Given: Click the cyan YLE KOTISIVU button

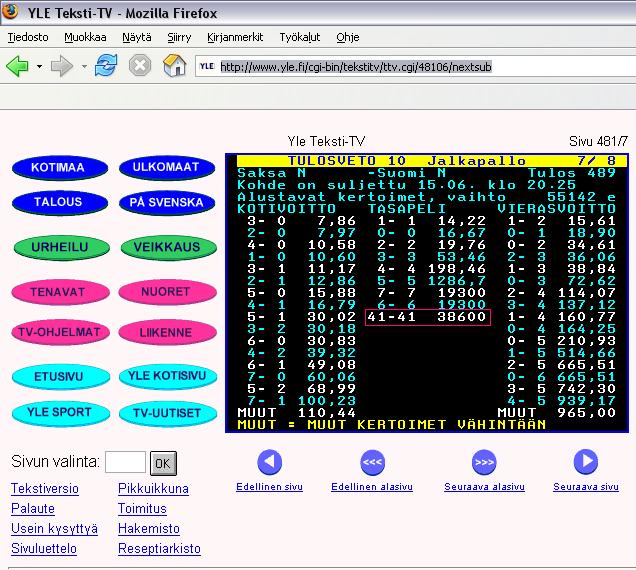Looking at the screenshot, I should coord(168,376).
